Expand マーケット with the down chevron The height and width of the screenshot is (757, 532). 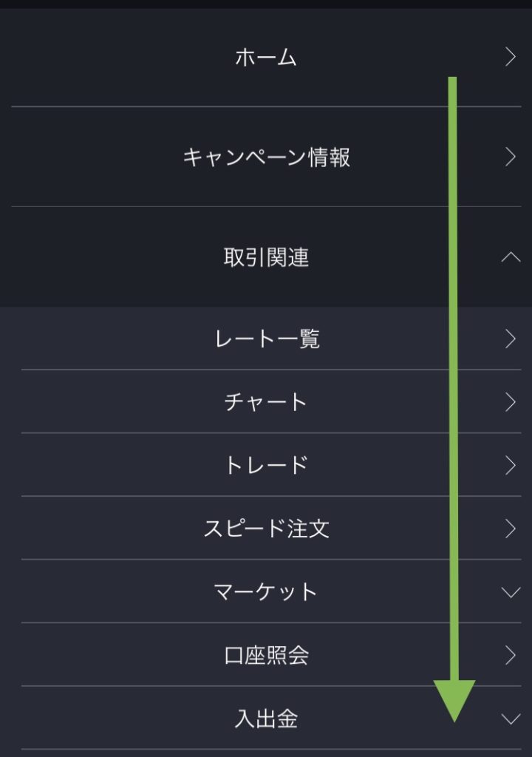(511, 592)
